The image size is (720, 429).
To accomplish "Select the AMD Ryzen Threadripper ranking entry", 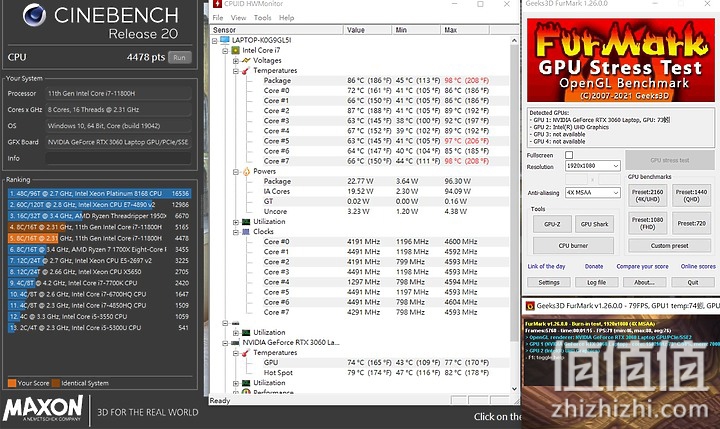I will click(x=99, y=216).
